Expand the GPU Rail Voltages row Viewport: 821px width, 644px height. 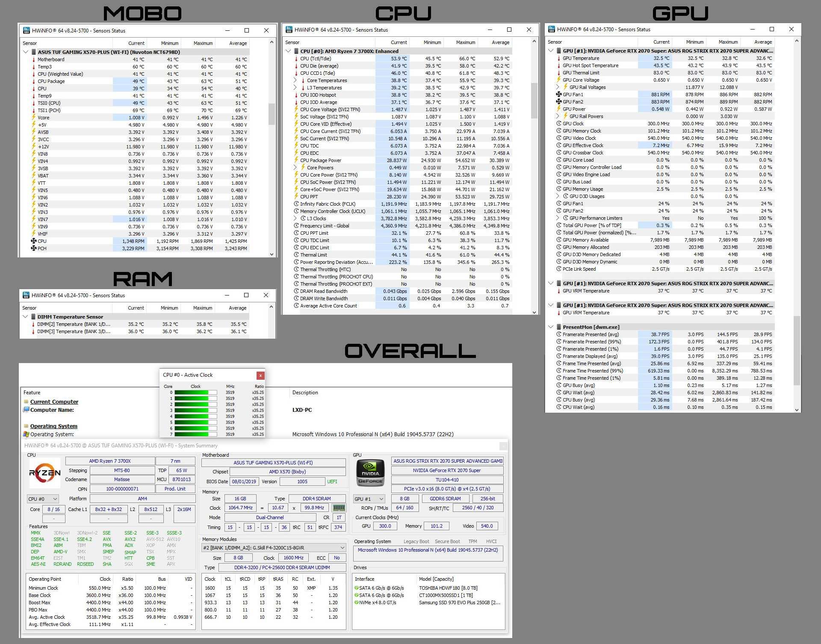(558, 87)
